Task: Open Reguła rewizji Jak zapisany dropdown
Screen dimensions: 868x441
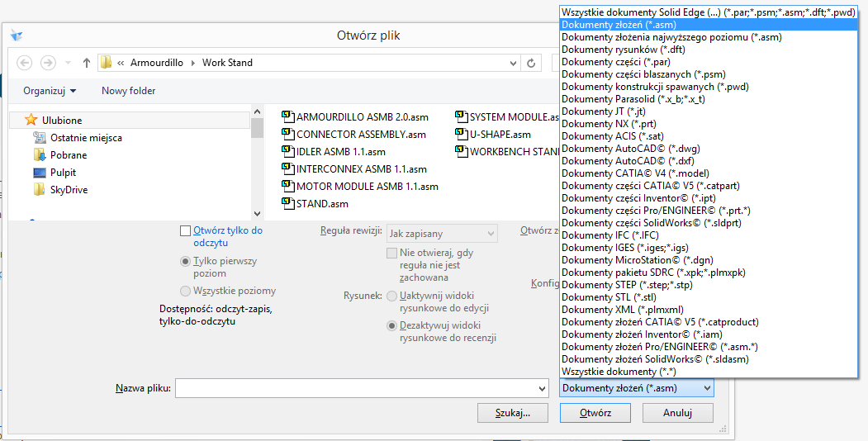Action: 443,234
